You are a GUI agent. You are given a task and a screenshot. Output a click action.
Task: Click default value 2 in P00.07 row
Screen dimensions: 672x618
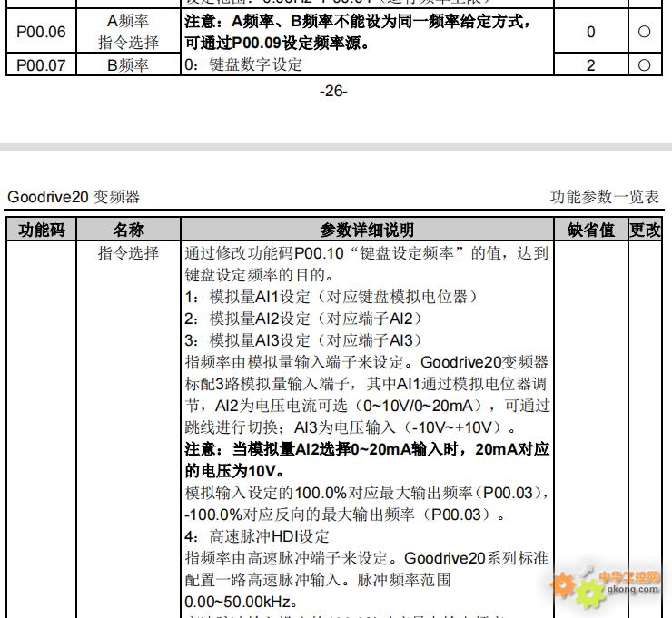(590, 65)
